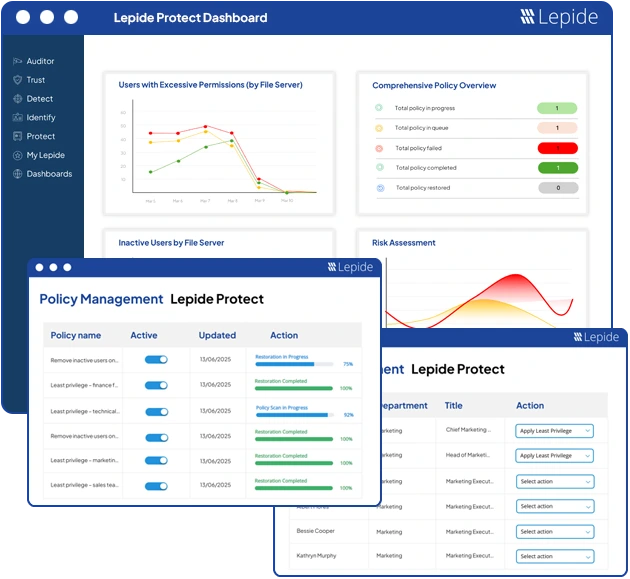This screenshot has width=630, height=579.
Task: Click the red policy failed count badge
Action: [x=558, y=148]
